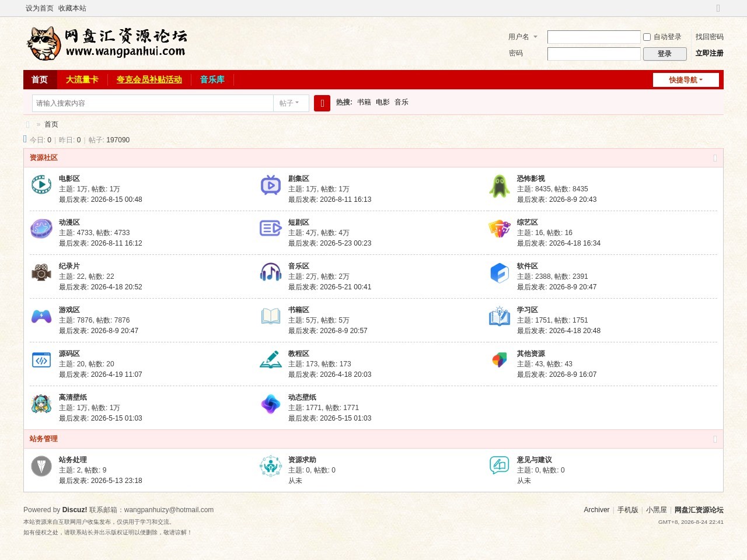Viewport: 747px width, 560px height.
Task: Open the 意见与建议 forum icon
Action: (500, 466)
